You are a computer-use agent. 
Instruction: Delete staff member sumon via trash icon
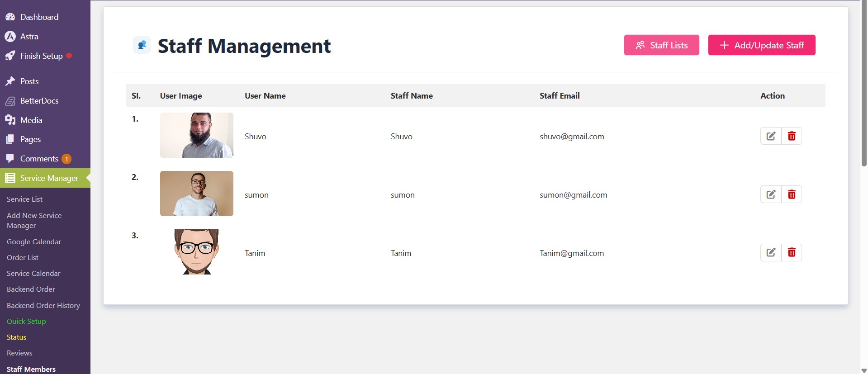(x=792, y=194)
